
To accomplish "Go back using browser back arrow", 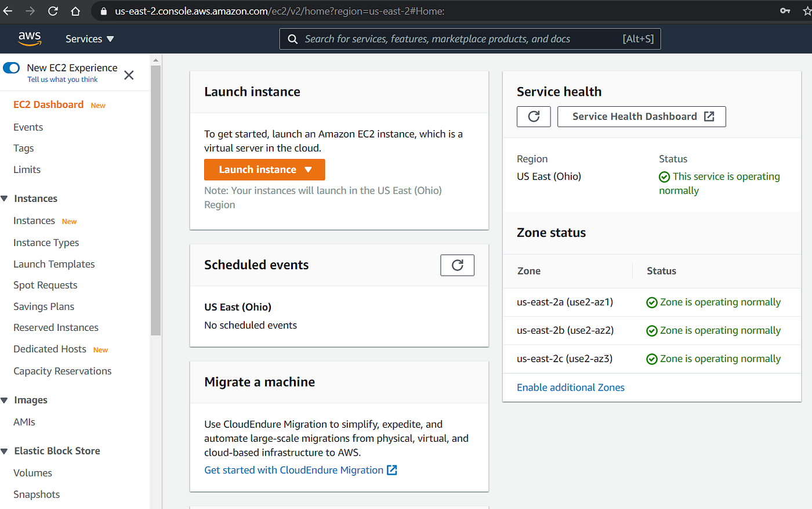I will point(8,11).
